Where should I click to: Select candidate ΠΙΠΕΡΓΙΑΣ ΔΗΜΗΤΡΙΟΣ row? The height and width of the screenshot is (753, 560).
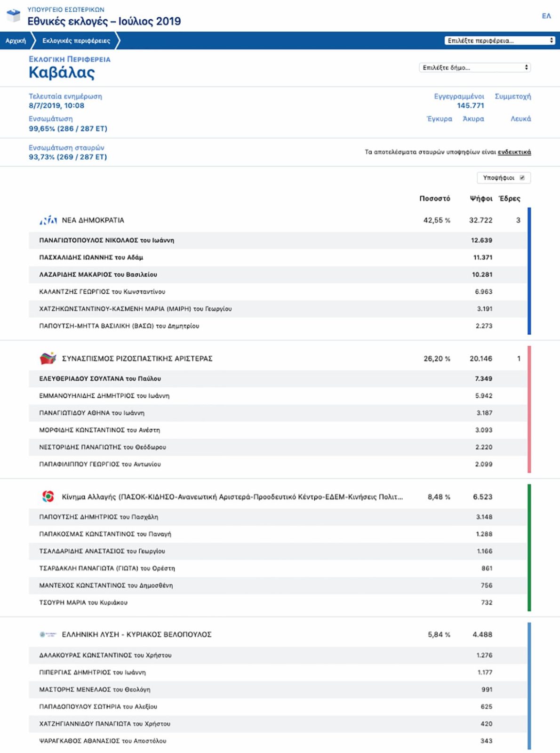pyautogui.click(x=278, y=673)
